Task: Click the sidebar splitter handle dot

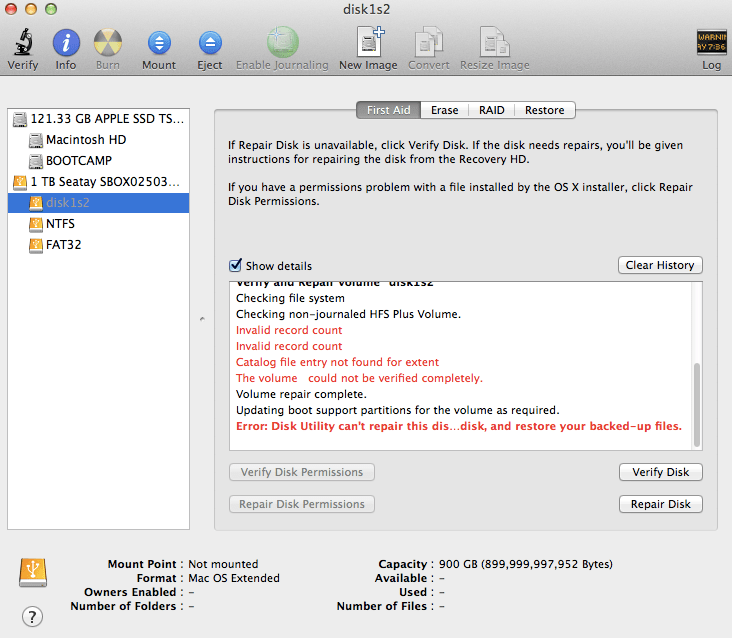Action: point(202,319)
